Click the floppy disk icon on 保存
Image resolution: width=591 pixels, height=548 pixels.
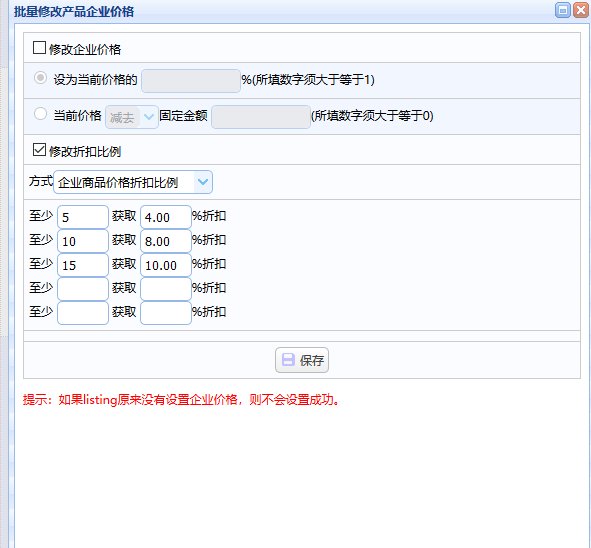pos(288,360)
